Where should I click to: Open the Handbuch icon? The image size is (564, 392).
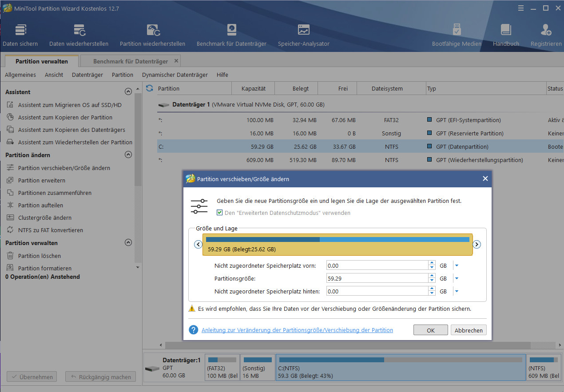pos(506,30)
